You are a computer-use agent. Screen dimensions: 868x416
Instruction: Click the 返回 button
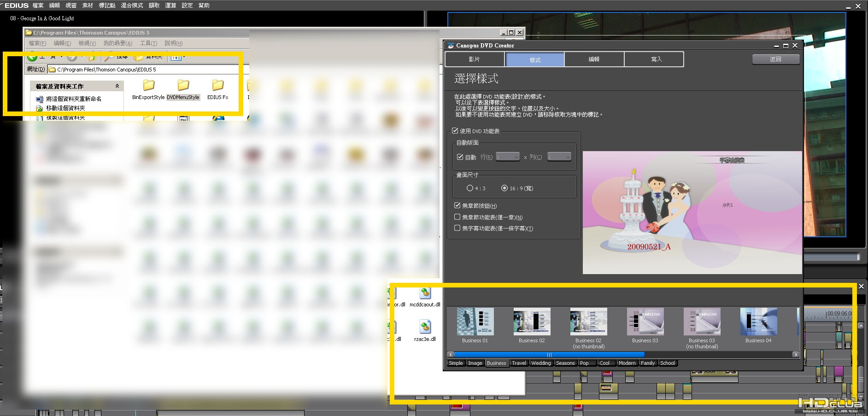(x=776, y=59)
